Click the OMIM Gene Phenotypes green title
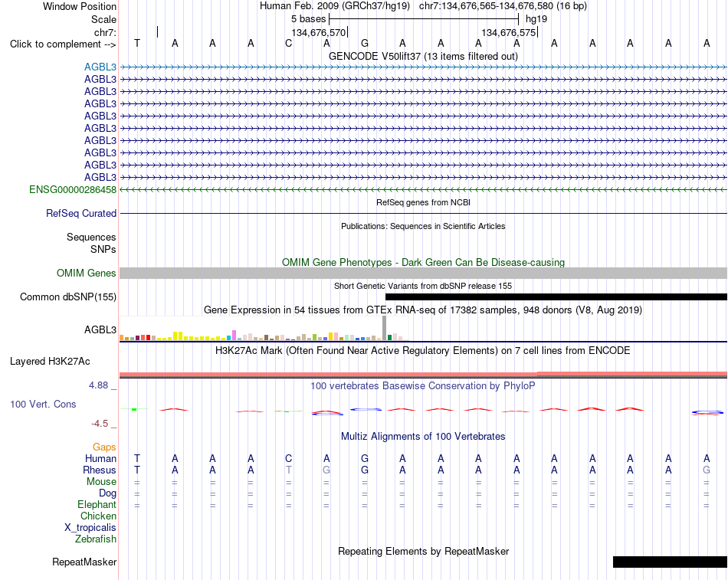The height and width of the screenshot is (580, 728). point(423,262)
